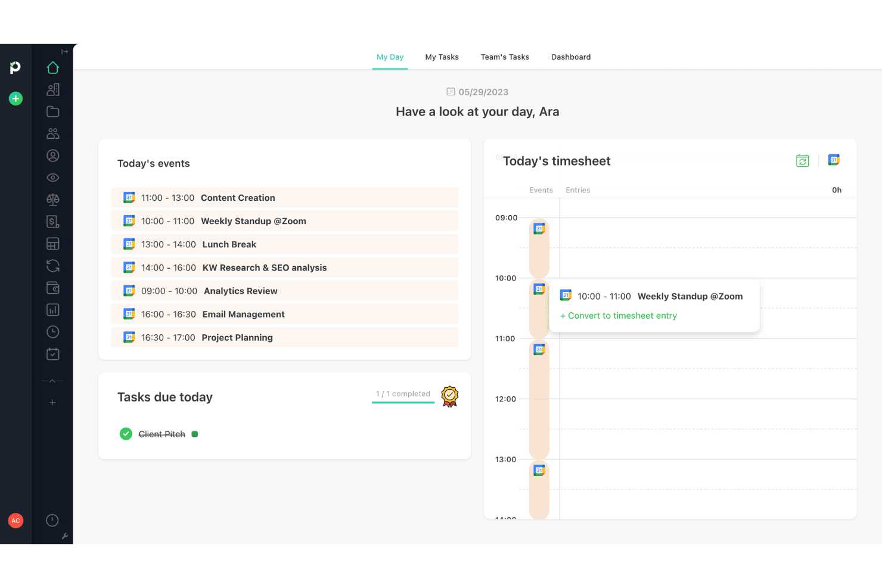Open the bar chart reports icon

pos(53,310)
